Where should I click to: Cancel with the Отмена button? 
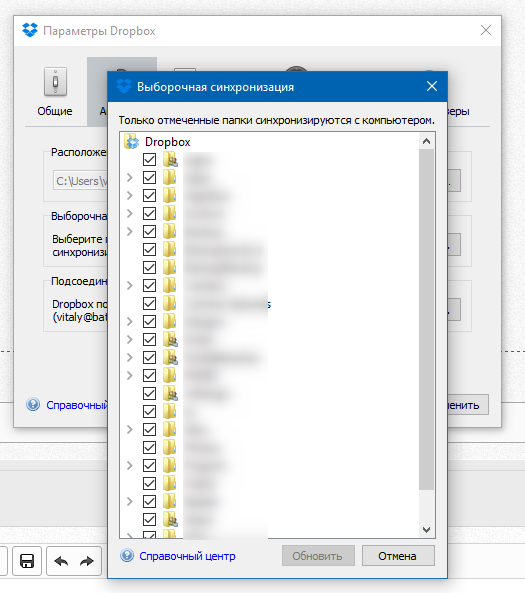tap(398, 556)
